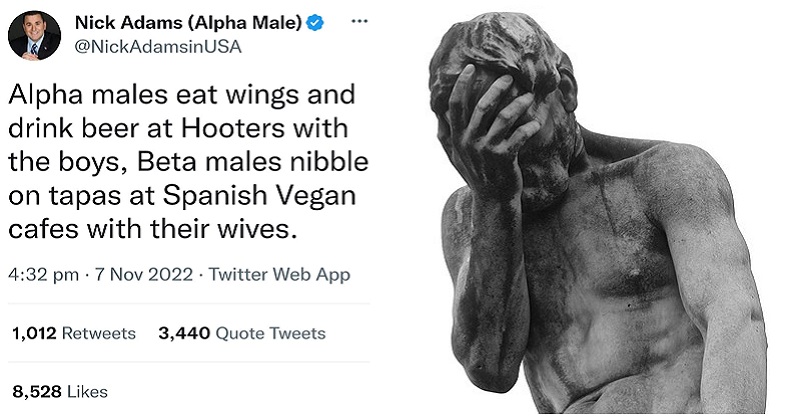The width and height of the screenshot is (800, 420).
Task: Click the facepalm statue image
Action: pos(597,213)
